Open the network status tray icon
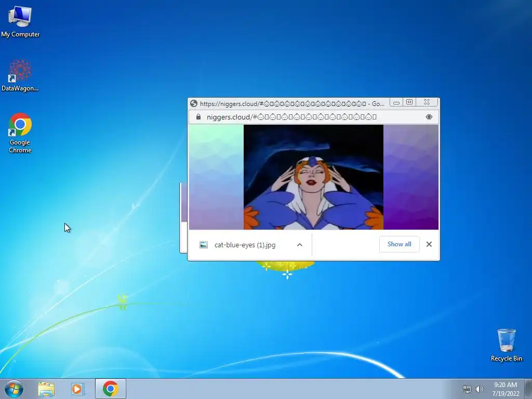The width and height of the screenshot is (532, 399). pyautogui.click(x=467, y=389)
